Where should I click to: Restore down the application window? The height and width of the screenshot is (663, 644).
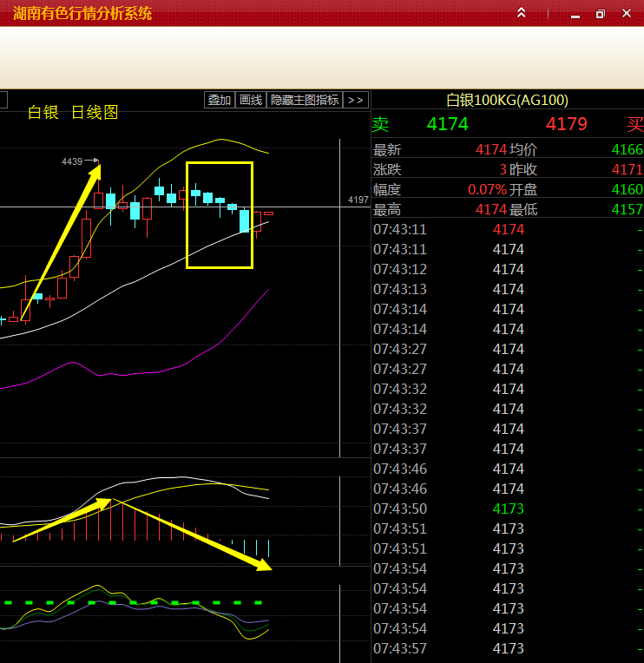[600, 14]
